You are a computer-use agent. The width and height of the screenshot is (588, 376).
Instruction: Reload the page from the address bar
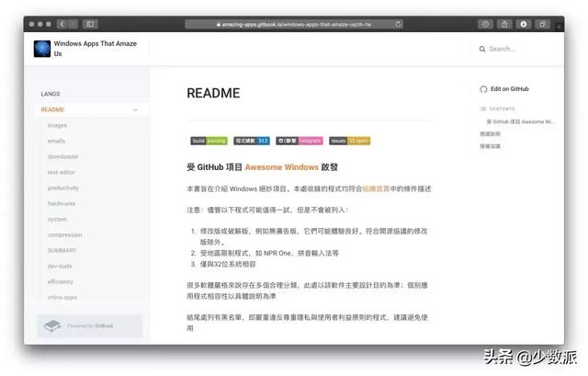point(398,24)
